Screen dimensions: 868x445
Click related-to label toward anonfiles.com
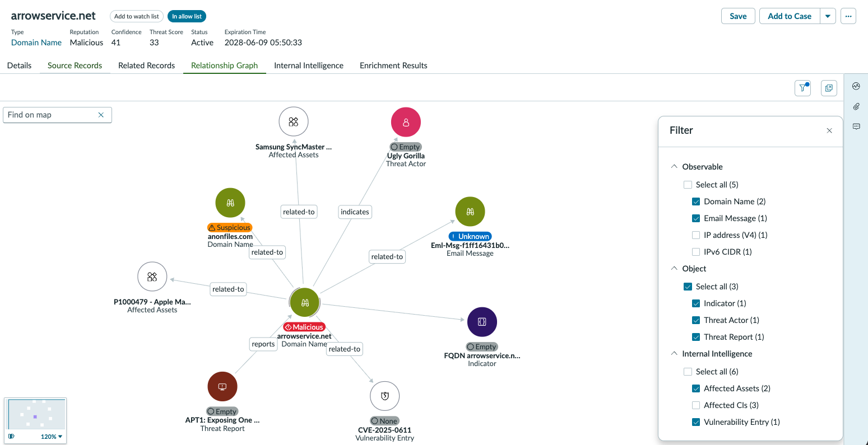tap(267, 252)
